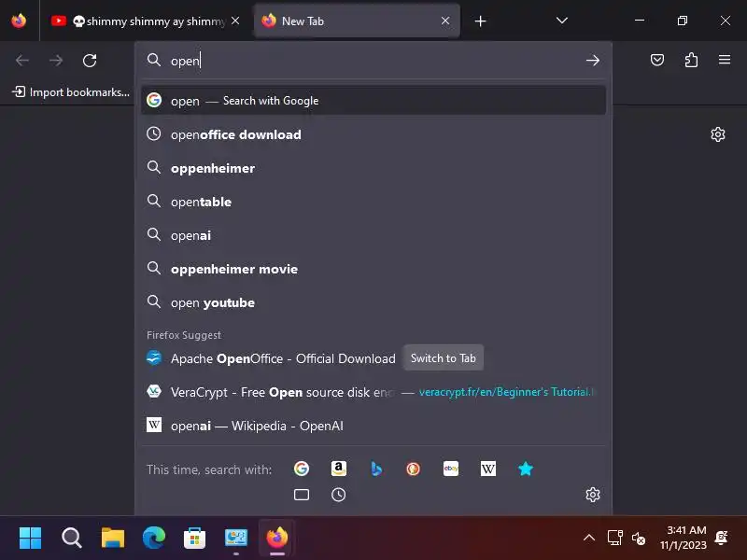Reload the current page
747x560 pixels.
tap(90, 61)
